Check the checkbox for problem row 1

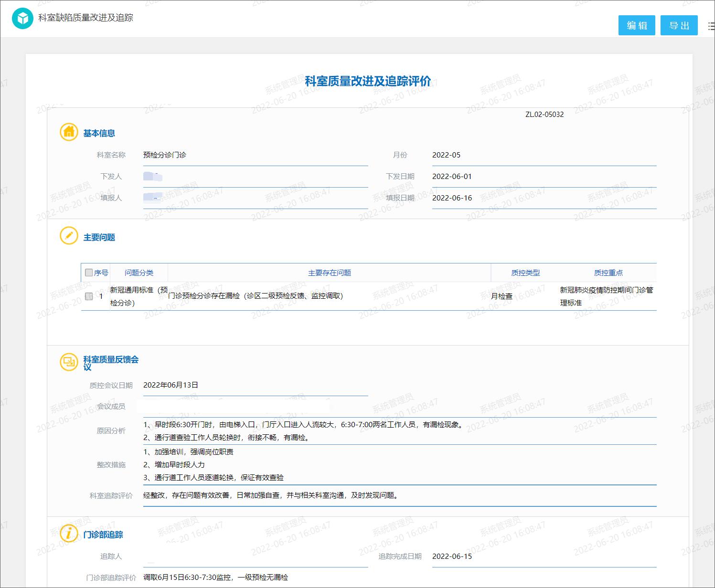89,296
